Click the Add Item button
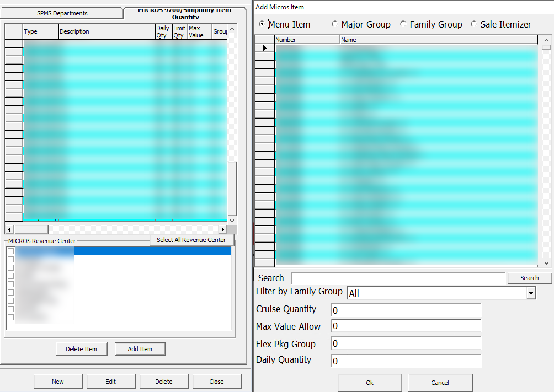This screenshot has height=392, width=554. pyautogui.click(x=140, y=348)
